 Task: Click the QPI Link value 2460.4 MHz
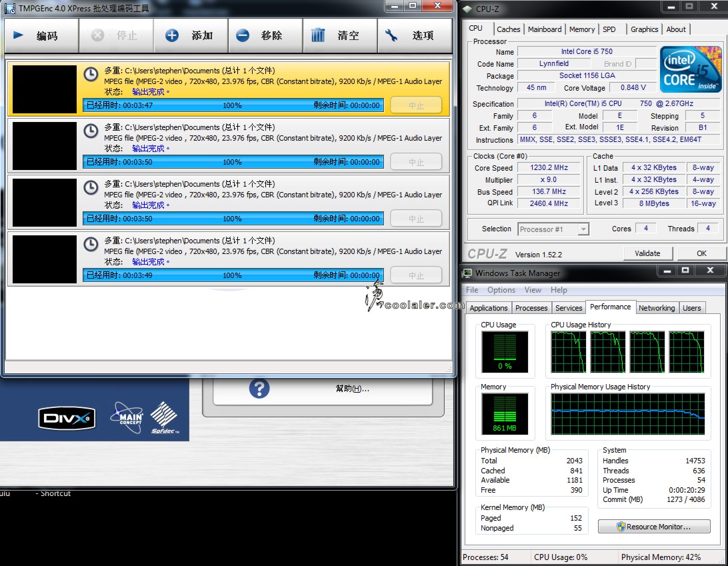pos(549,203)
